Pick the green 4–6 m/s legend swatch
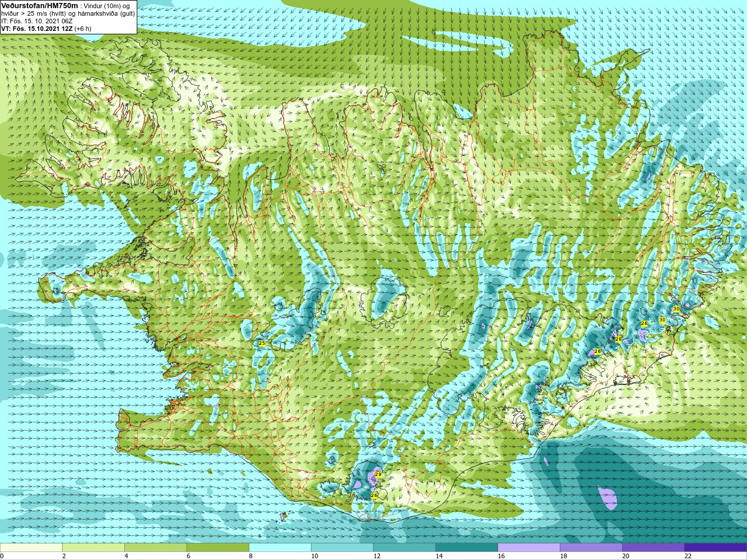Viewport: 747px width, 560px height. coord(155,548)
